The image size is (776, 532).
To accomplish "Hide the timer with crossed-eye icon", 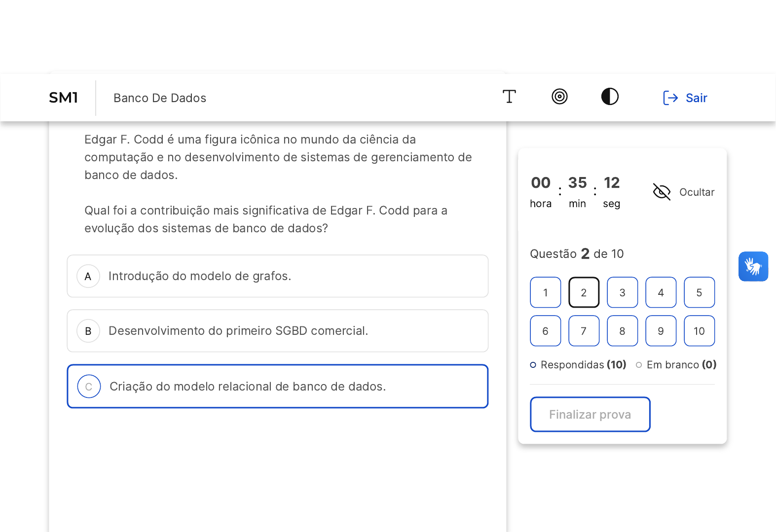I will (662, 192).
